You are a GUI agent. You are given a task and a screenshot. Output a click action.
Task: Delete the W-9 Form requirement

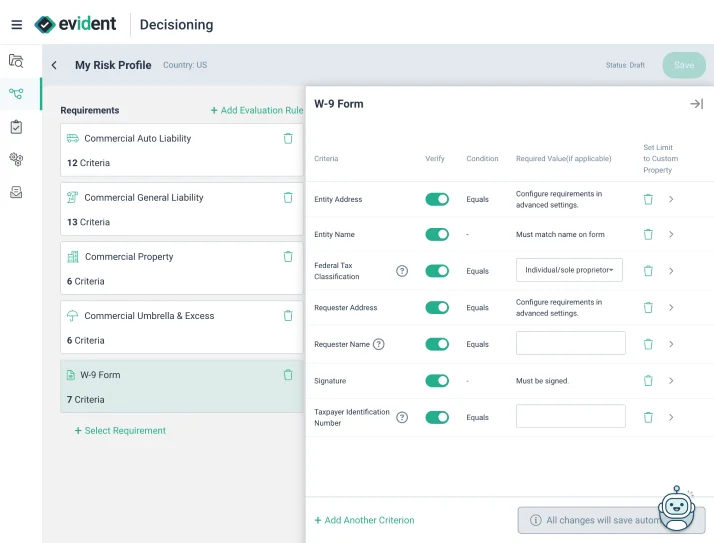pyautogui.click(x=288, y=375)
